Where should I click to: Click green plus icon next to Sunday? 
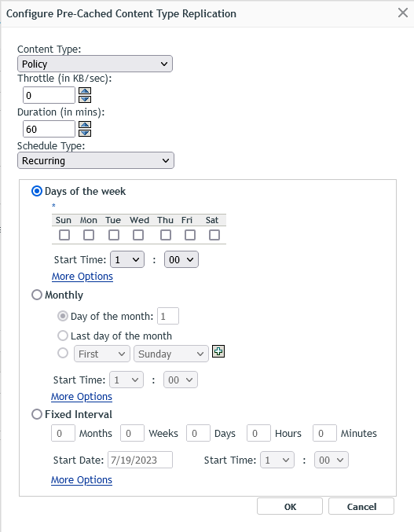(218, 351)
